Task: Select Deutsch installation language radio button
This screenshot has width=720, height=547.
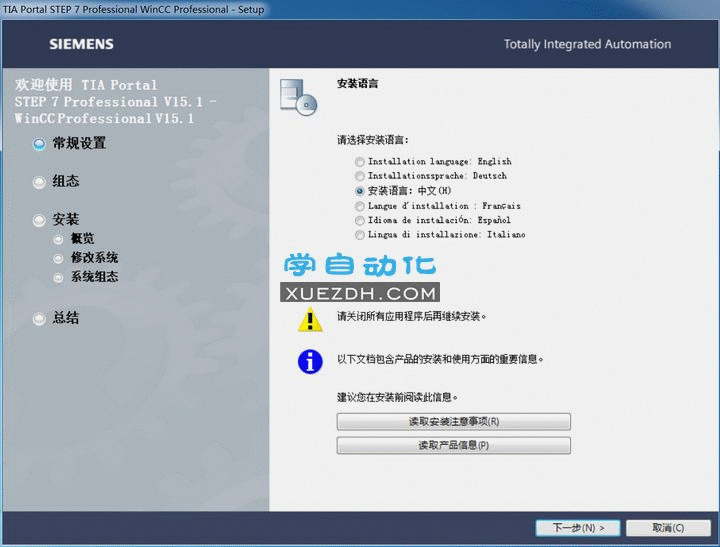Action: [360, 176]
